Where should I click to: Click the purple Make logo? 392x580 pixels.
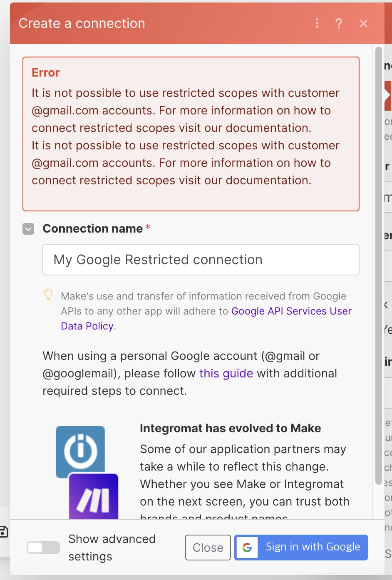pyautogui.click(x=94, y=498)
